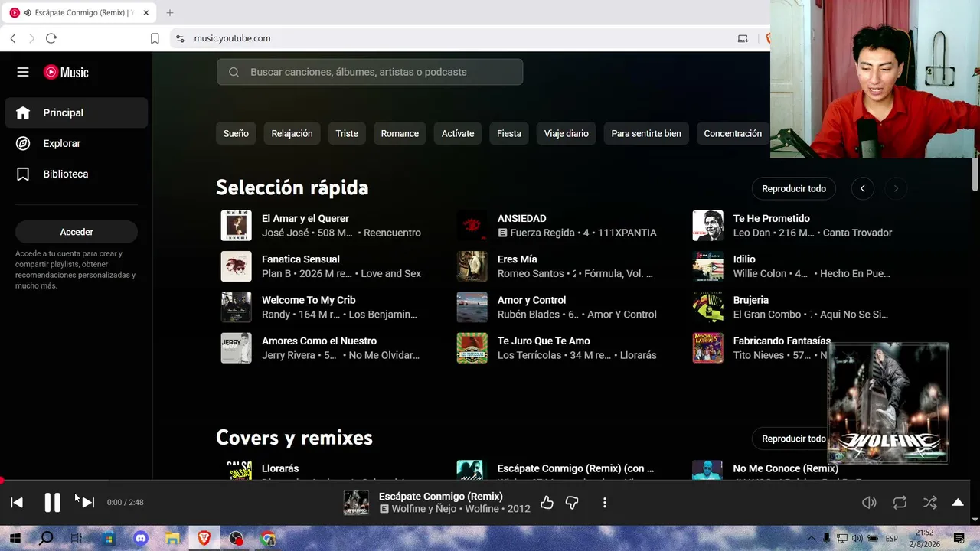Open the ANSIEDAD song title

pos(522,219)
